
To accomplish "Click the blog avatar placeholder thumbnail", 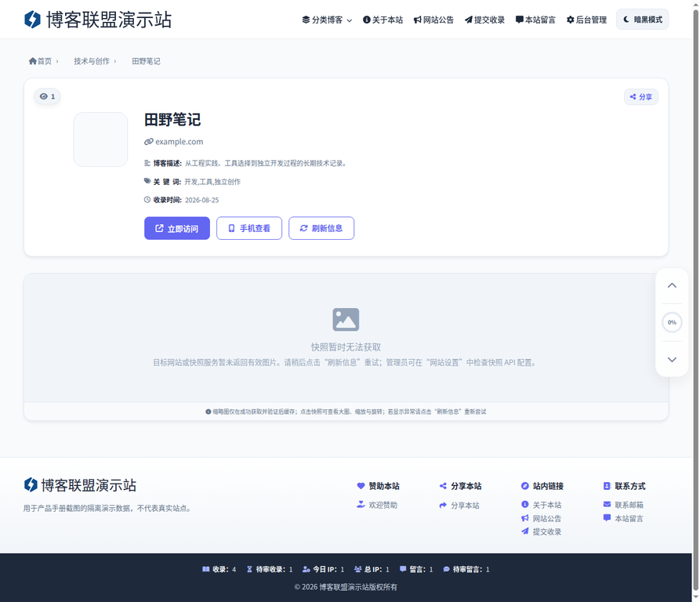I will coord(100,140).
